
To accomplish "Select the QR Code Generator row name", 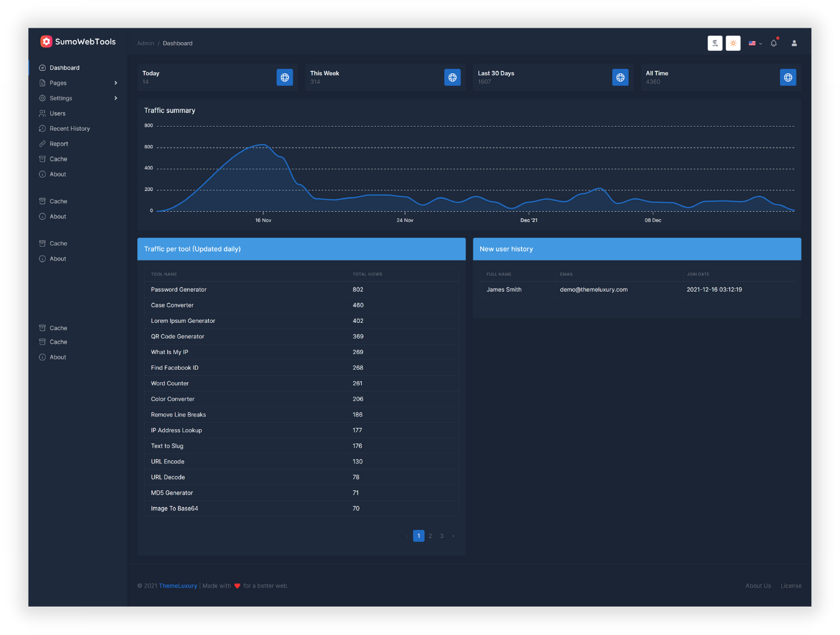I will (x=178, y=337).
